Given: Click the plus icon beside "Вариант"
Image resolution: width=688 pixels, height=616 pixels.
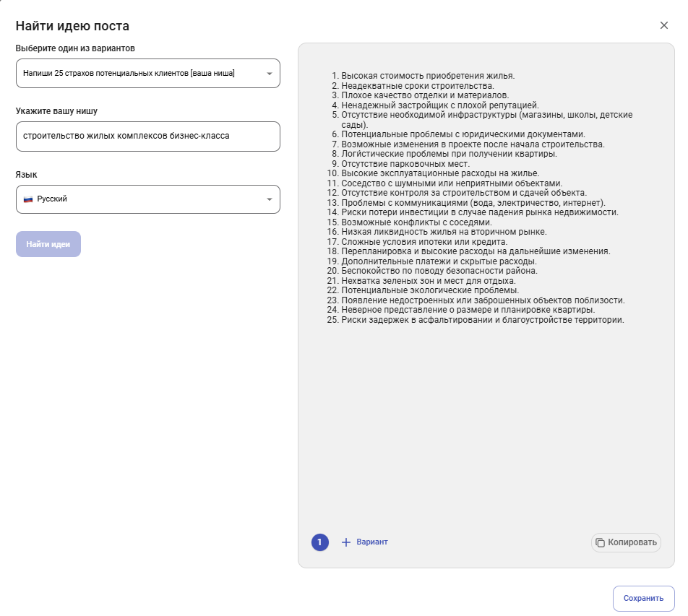Looking at the screenshot, I should click(x=345, y=542).
